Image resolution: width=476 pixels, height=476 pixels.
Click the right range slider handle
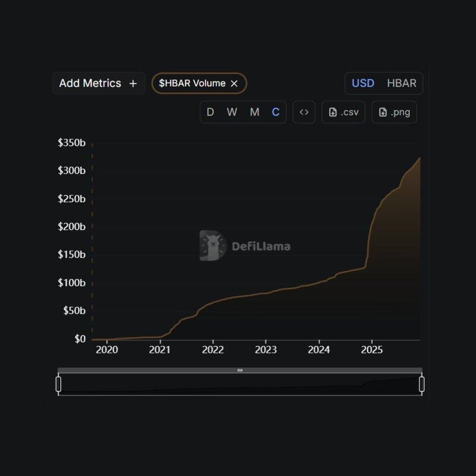422,384
